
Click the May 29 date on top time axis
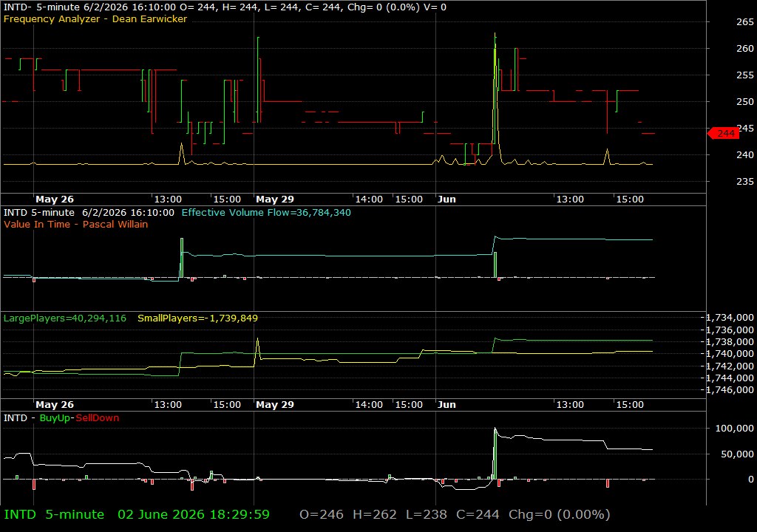pos(275,199)
